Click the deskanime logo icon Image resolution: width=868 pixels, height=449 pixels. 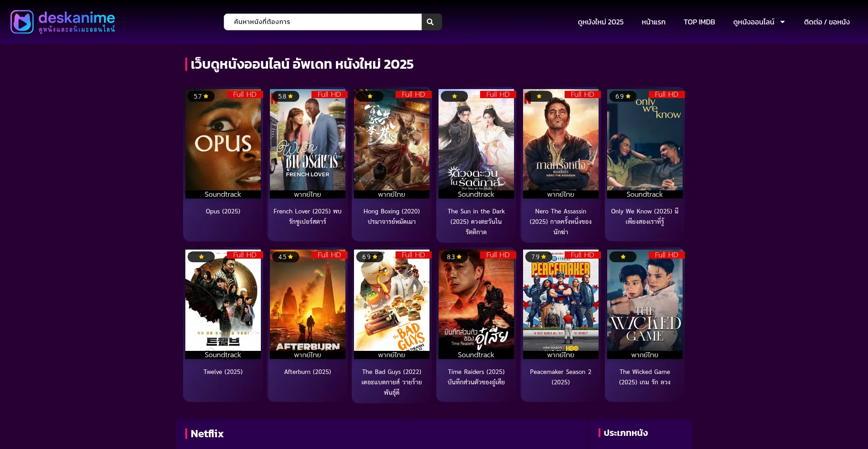pos(22,22)
